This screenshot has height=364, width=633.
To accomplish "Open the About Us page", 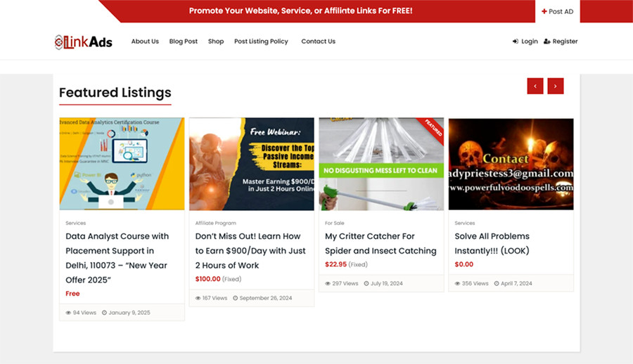I will 145,41.
